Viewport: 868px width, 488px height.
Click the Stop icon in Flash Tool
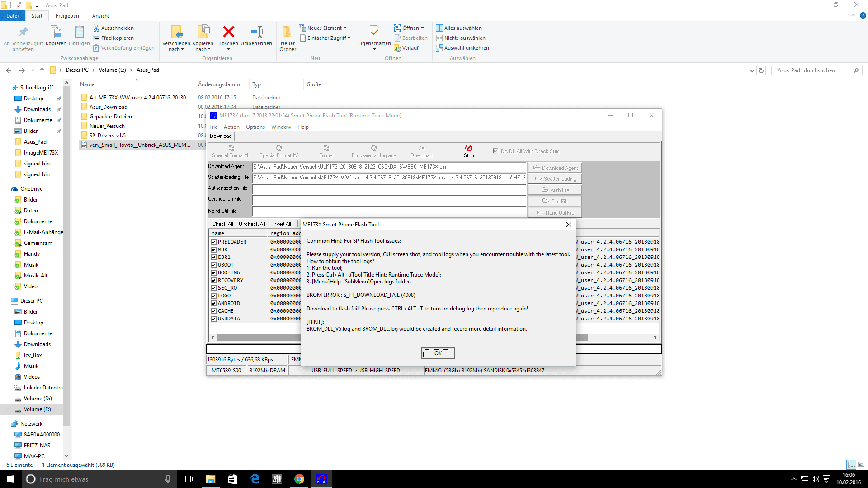pyautogui.click(x=469, y=148)
